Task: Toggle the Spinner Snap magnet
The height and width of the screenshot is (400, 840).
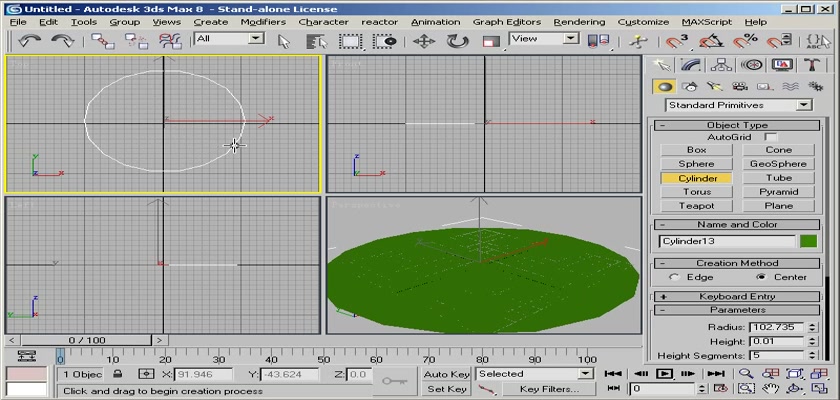Action: pyautogui.click(x=779, y=41)
